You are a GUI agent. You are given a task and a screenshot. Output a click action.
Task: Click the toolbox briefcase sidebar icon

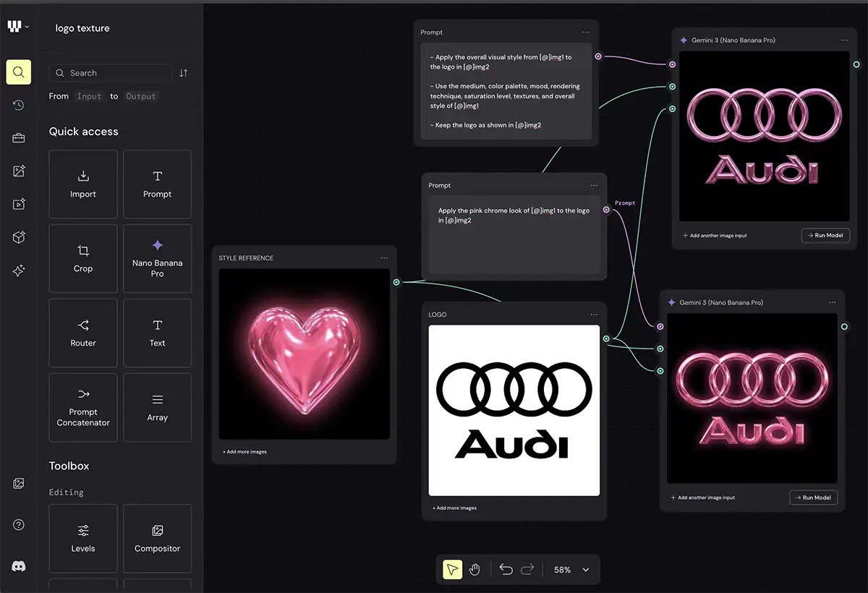(19, 138)
